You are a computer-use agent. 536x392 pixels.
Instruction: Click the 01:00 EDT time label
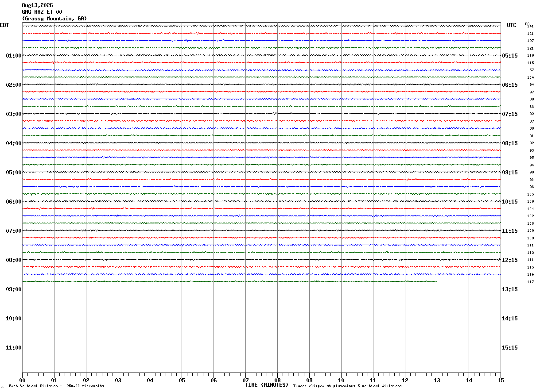14,56
